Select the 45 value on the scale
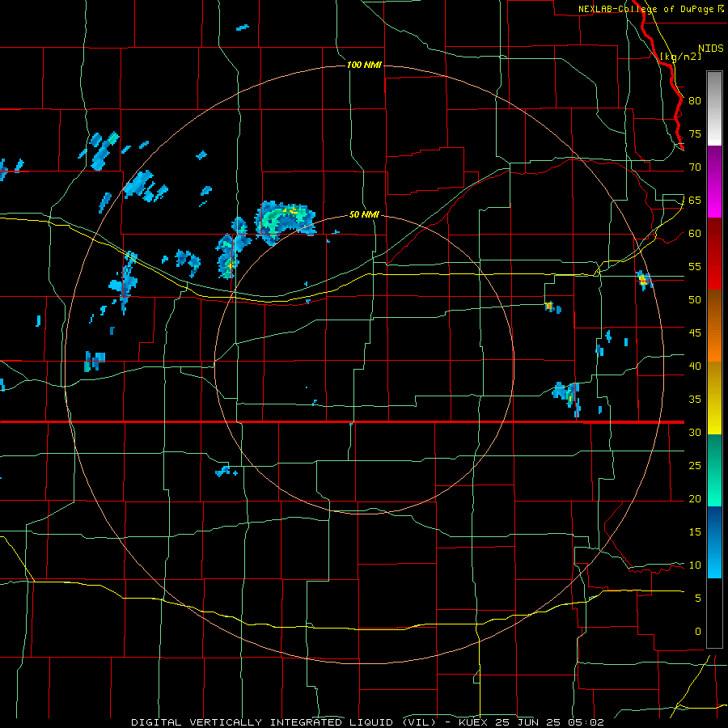The image size is (728, 728). [x=695, y=333]
